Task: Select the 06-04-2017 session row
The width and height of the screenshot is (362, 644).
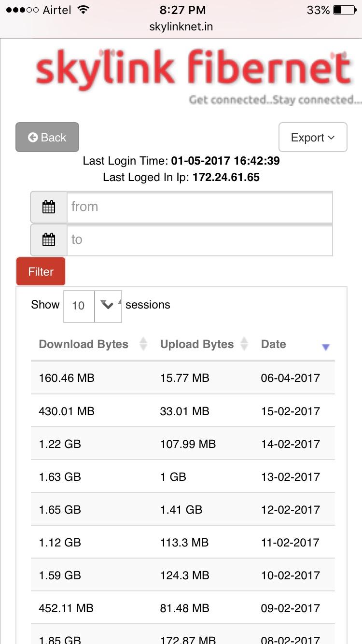Action: pyautogui.click(x=182, y=378)
